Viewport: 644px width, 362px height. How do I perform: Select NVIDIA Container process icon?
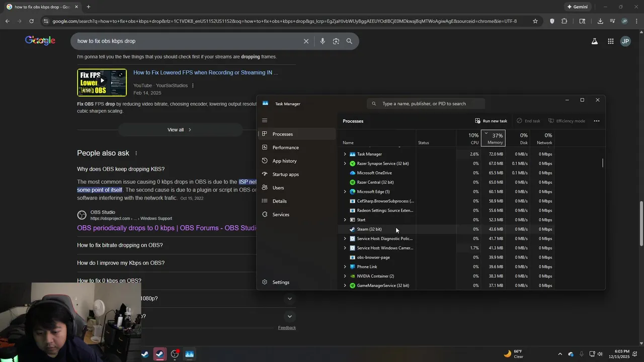pos(352,276)
